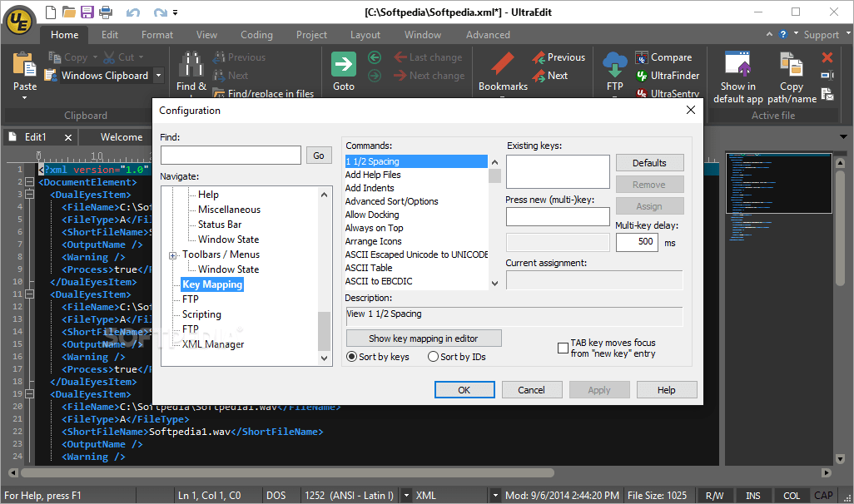Click the editor horizontal scrollbar thumb

(287, 472)
